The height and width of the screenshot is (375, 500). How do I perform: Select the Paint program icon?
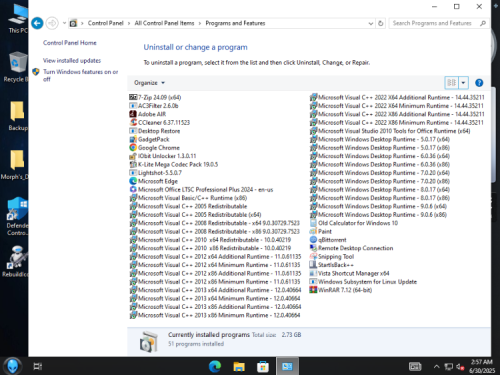point(313,231)
